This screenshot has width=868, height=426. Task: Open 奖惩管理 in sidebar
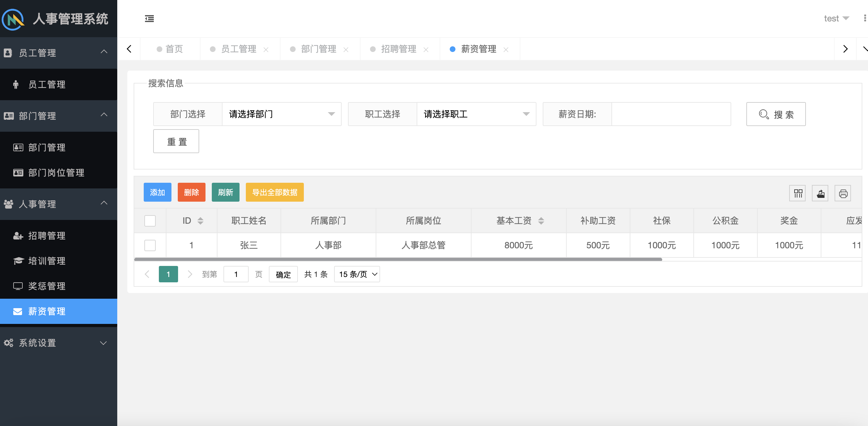pyautogui.click(x=59, y=286)
